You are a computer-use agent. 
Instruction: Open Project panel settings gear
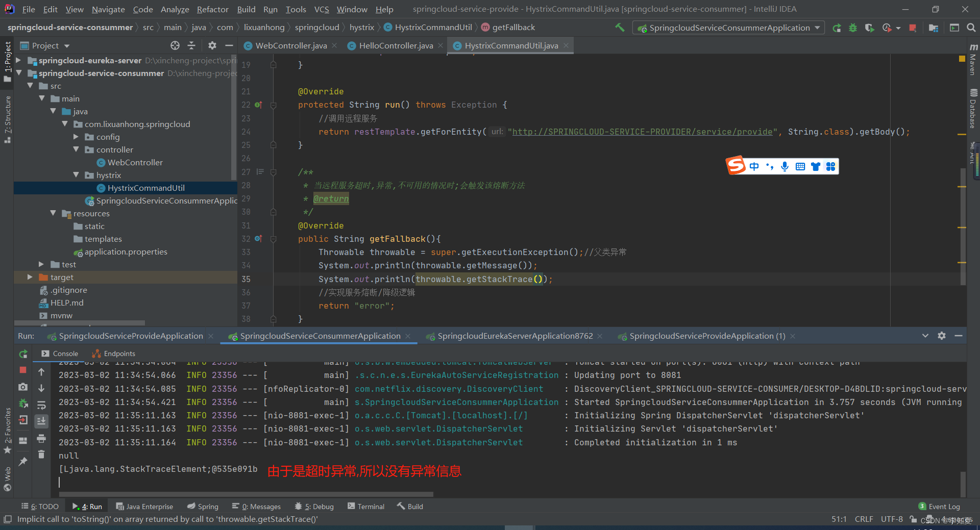point(212,45)
